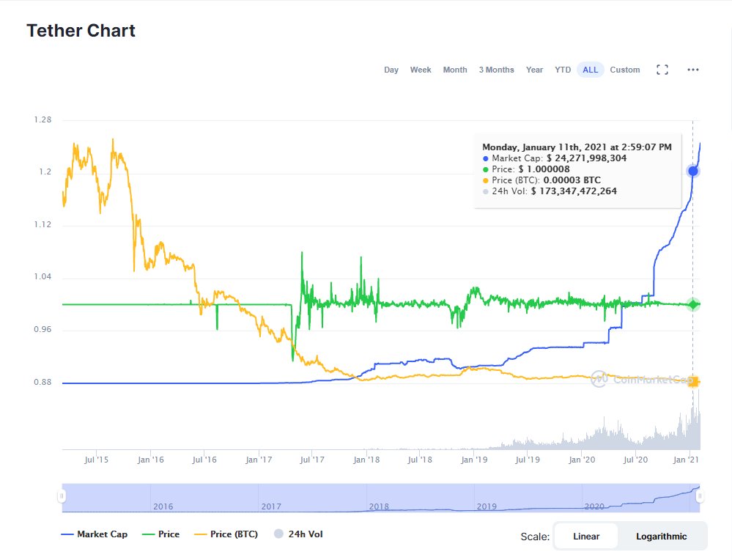This screenshot has height=560, width=732.
Task: Click the Jan '17 x-axis label
Action: [259, 460]
